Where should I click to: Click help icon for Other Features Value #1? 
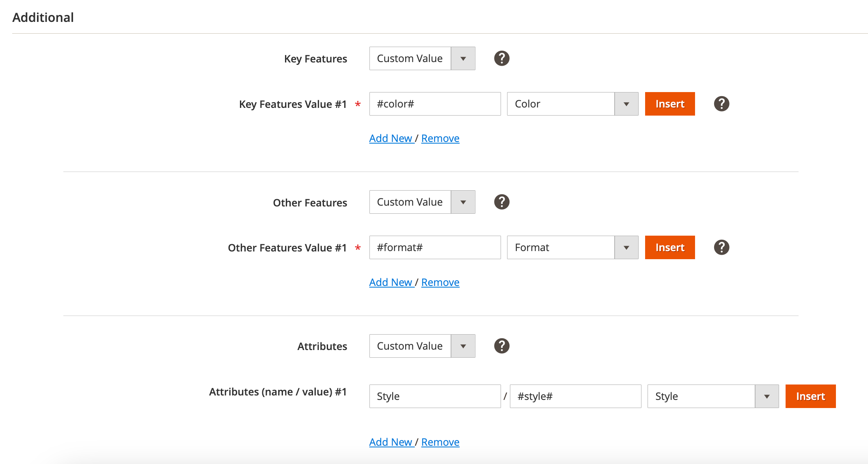click(x=721, y=247)
